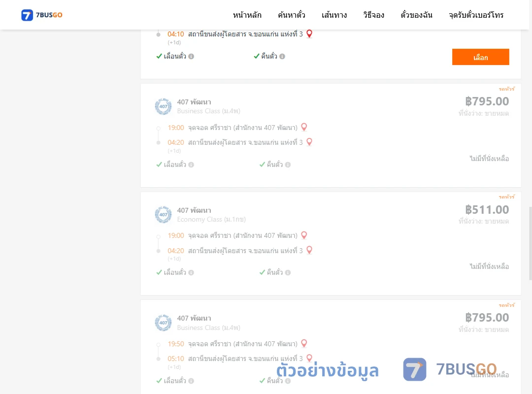Click 'Business Class (ม.4พ)' label of 19:50 trip
This screenshot has width=532, height=394.
tap(209, 328)
